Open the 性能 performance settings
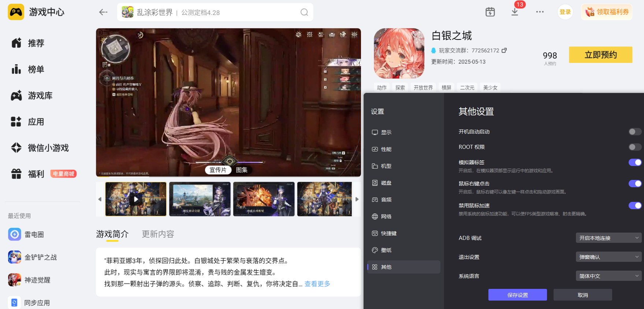This screenshot has width=644, height=309. pyautogui.click(x=403, y=149)
